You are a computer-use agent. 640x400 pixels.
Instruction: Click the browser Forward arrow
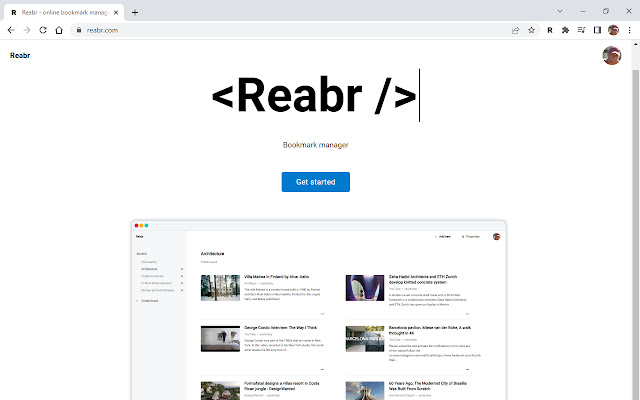(27, 30)
